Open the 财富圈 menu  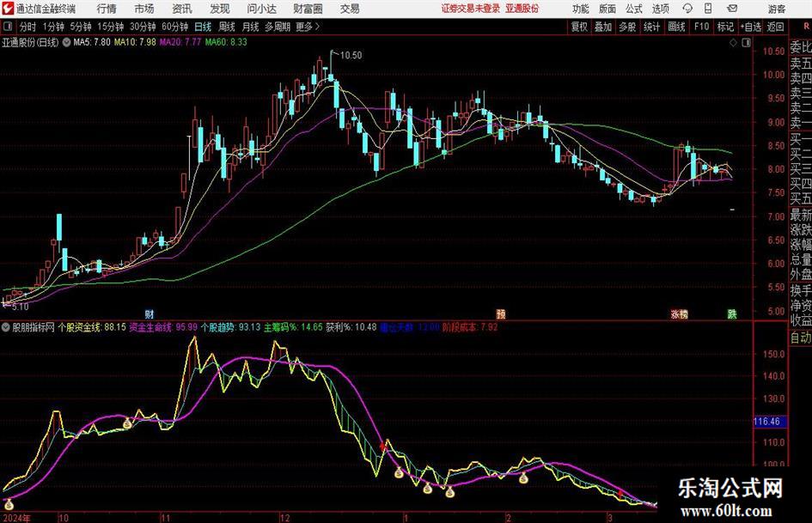pos(308,9)
